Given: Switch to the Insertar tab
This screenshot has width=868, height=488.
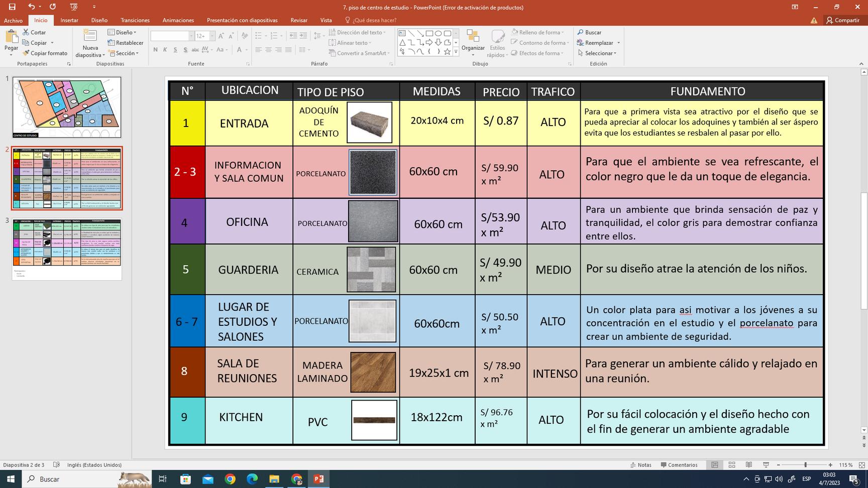Looking at the screenshot, I should (x=69, y=20).
